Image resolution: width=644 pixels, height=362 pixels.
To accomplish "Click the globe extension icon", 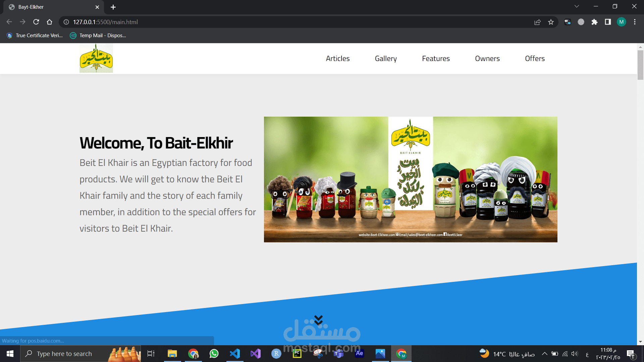I will (x=581, y=22).
